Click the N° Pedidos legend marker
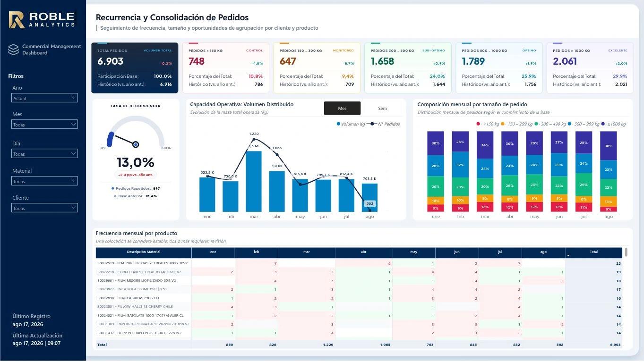The image size is (644, 362). coord(372,124)
